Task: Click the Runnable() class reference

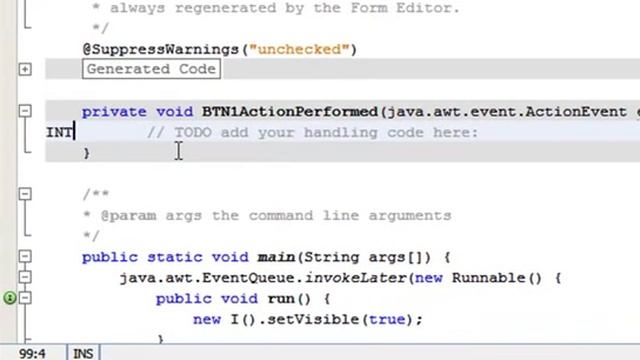Action: 497,278
